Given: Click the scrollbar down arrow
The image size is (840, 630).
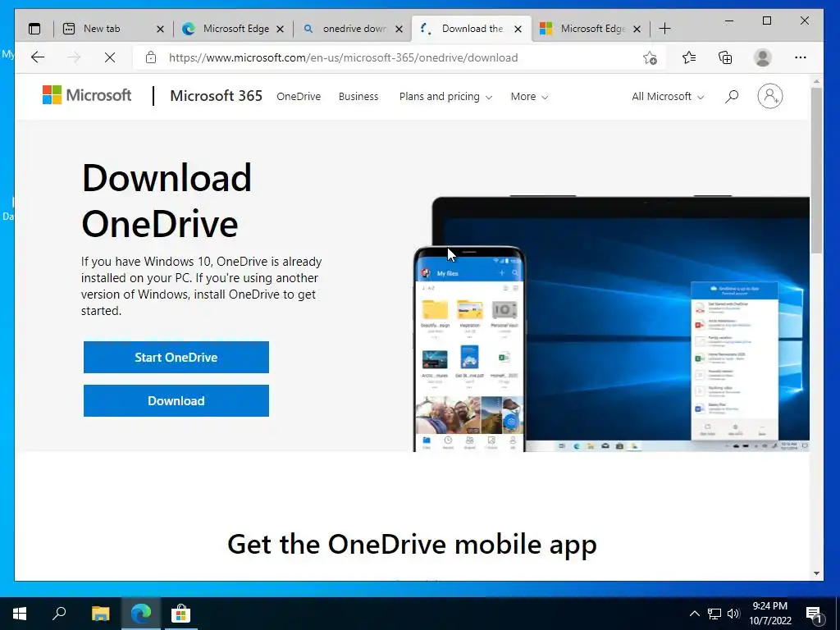Looking at the screenshot, I should 816,573.
